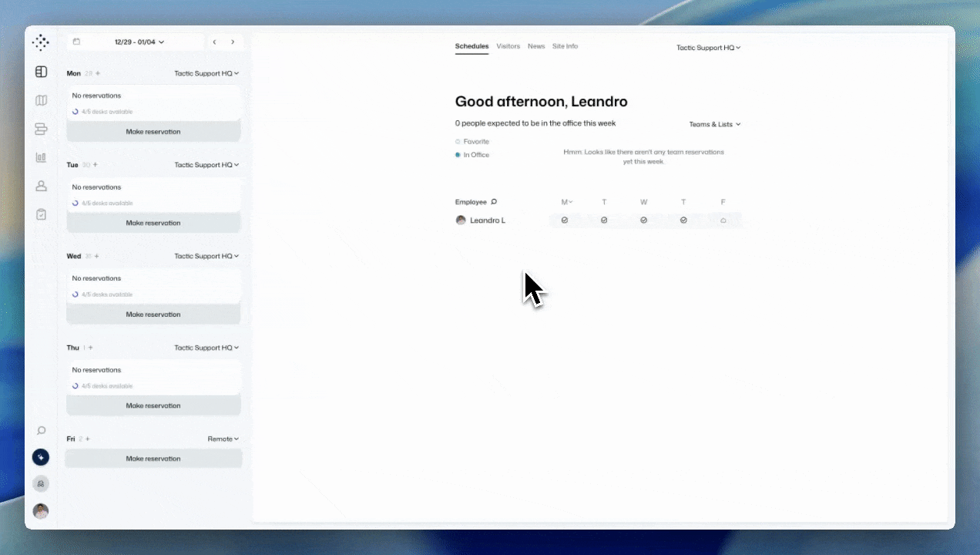The image size is (980, 555).
Task: Select the In Office filter option
Action: [x=472, y=154]
